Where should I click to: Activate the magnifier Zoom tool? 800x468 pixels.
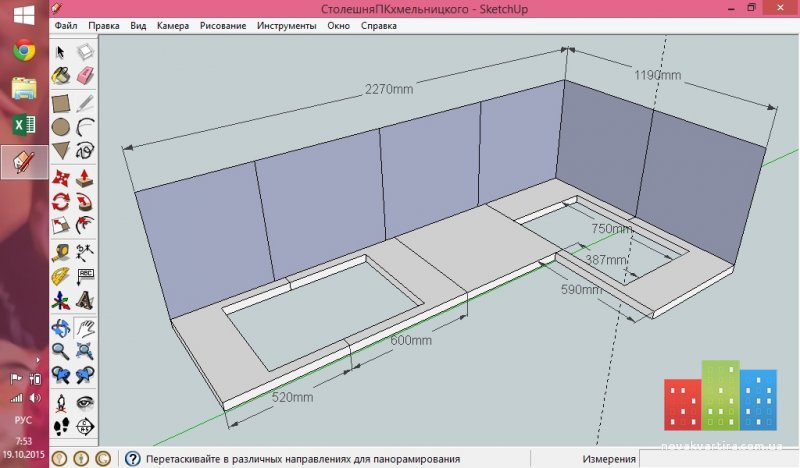pos(61,351)
